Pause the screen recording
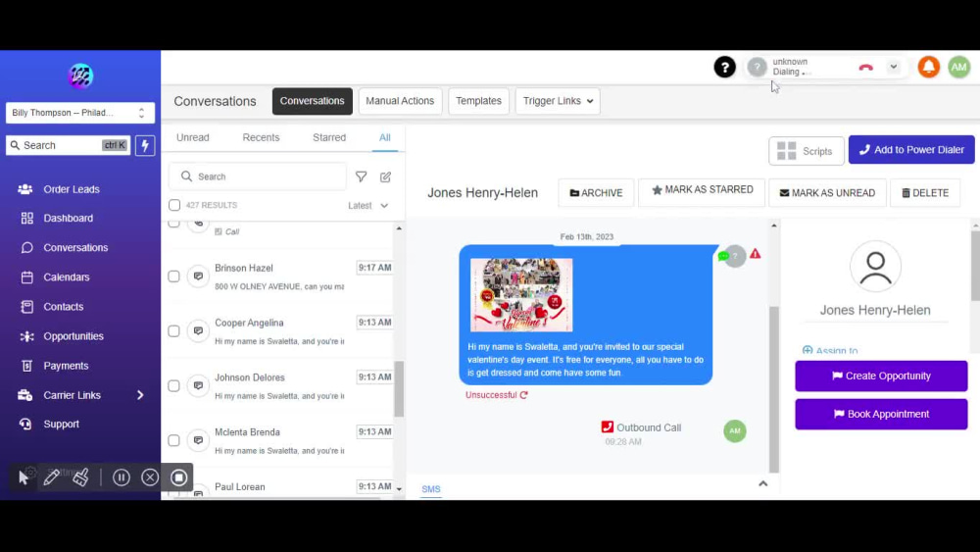This screenshot has width=980, height=552. [x=122, y=477]
